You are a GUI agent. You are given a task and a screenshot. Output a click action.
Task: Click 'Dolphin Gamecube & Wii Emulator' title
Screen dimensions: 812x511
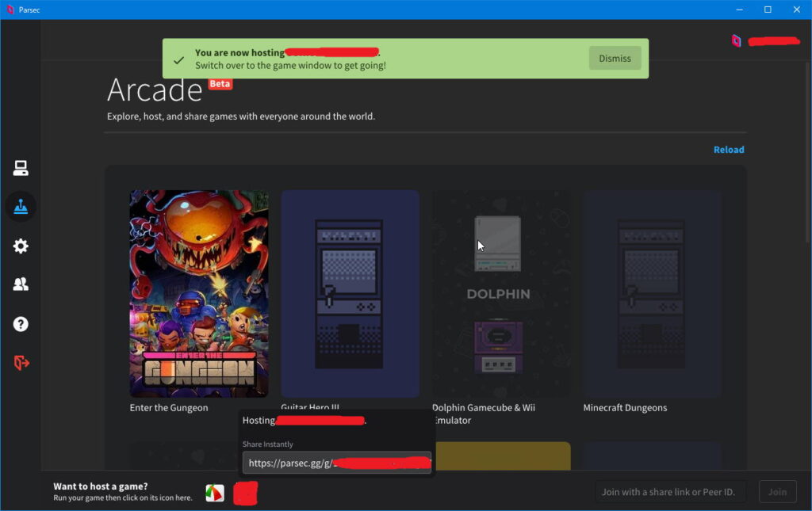(484, 414)
